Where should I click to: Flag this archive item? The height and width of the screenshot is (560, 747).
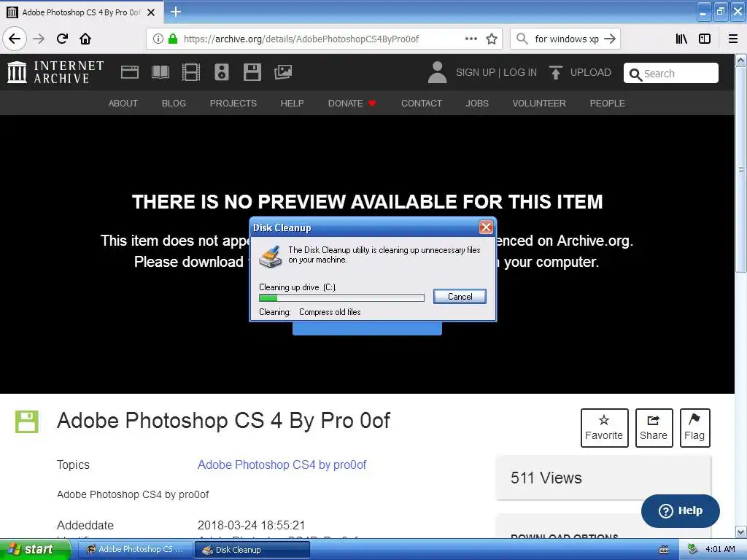[x=694, y=427]
